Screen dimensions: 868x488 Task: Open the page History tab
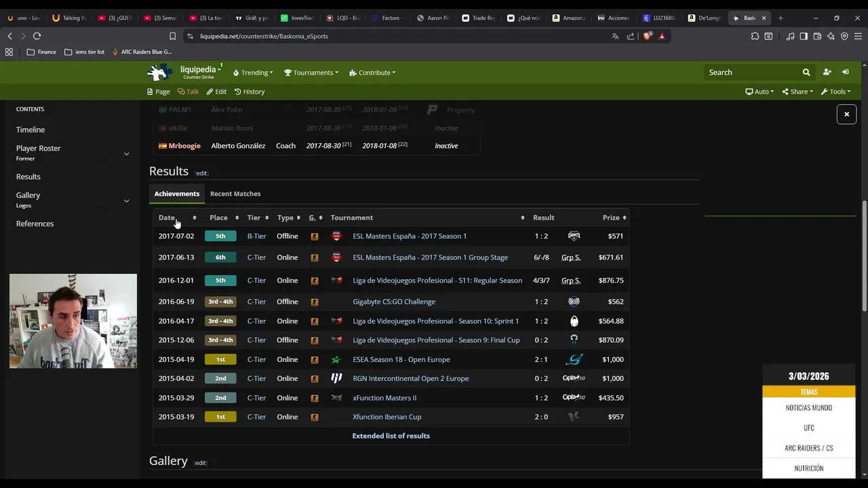250,91
